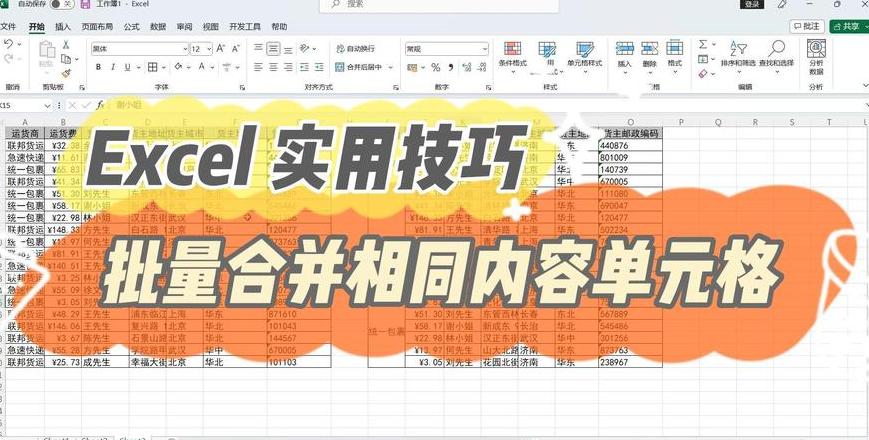869x440 pixels.
Task: Toggle Underline formatting
Action: [x=127, y=67]
